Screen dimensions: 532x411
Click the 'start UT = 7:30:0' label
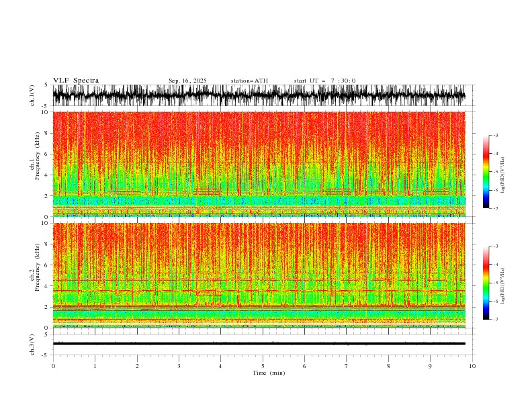coord(324,81)
